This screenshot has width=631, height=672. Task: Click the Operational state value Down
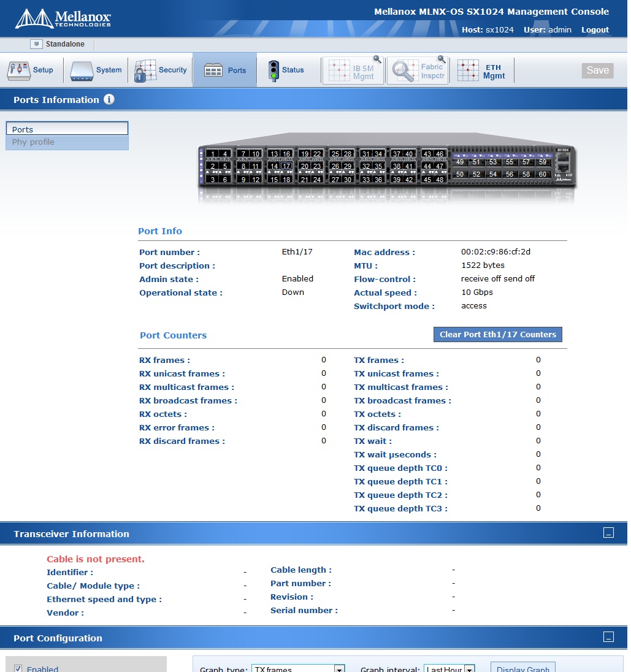[293, 292]
